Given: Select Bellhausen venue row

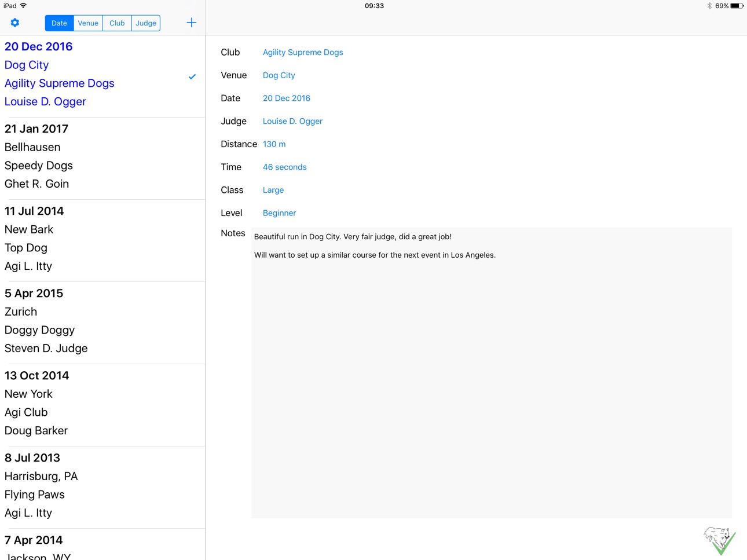Looking at the screenshot, I should [32, 147].
